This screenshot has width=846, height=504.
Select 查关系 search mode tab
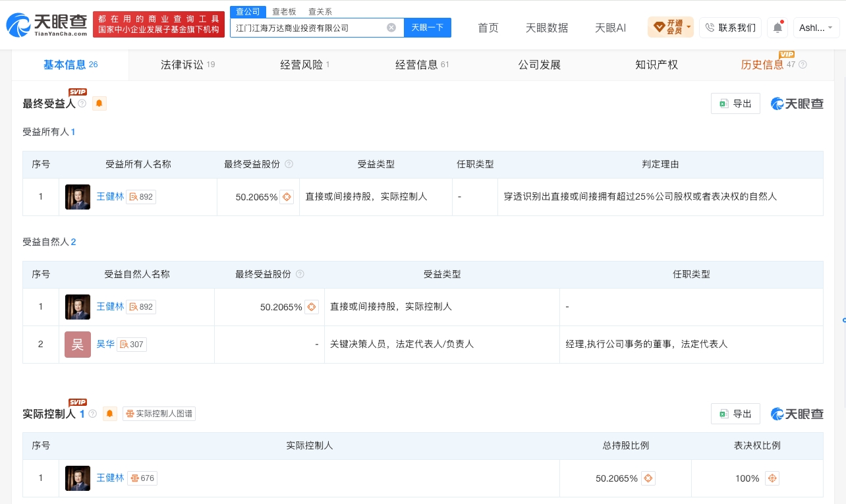click(320, 12)
